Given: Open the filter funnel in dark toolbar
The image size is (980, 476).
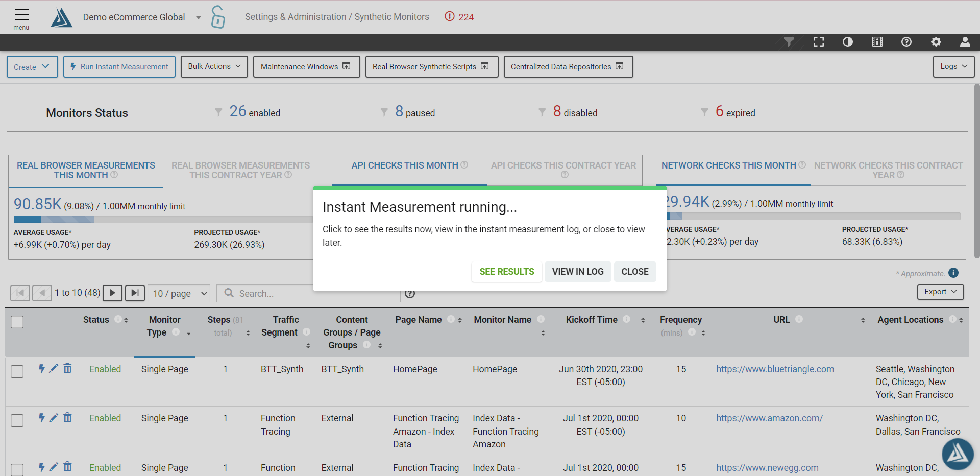Looking at the screenshot, I should (x=789, y=42).
